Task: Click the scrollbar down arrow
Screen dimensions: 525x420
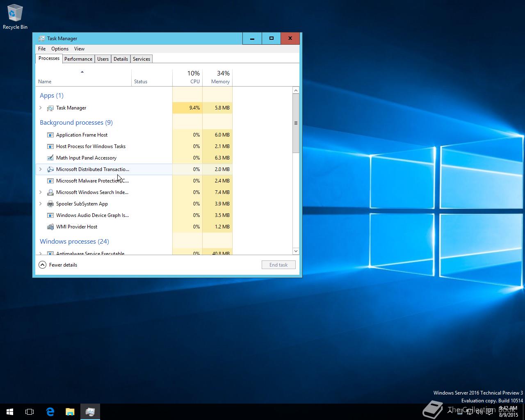Action: click(296, 251)
